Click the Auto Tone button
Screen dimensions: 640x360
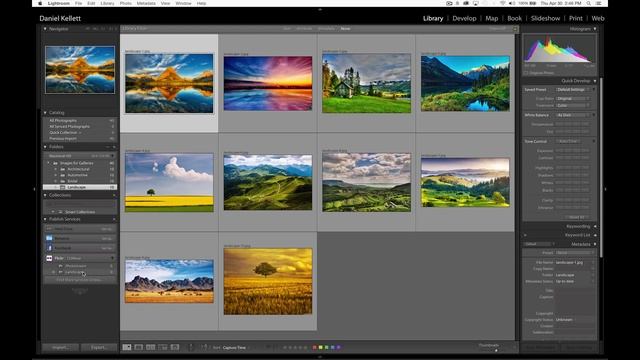(x=569, y=141)
